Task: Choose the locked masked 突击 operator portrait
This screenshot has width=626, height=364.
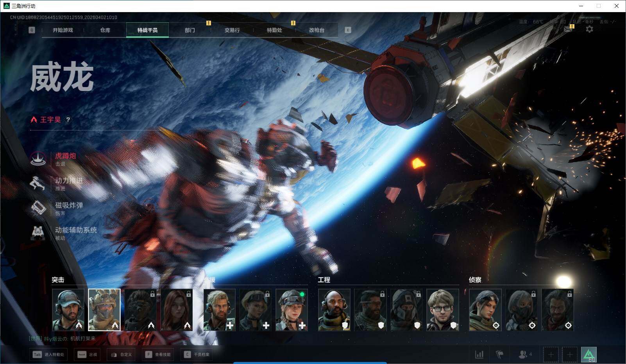Action: [140, 310]
